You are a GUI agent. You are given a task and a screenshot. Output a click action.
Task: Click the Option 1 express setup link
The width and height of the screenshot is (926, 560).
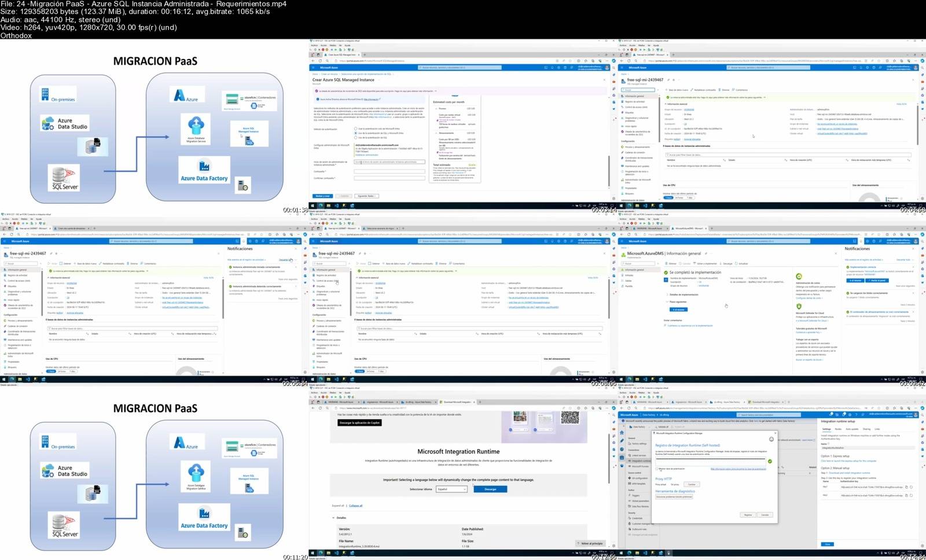pyautogui.click(x=848, y=461)
